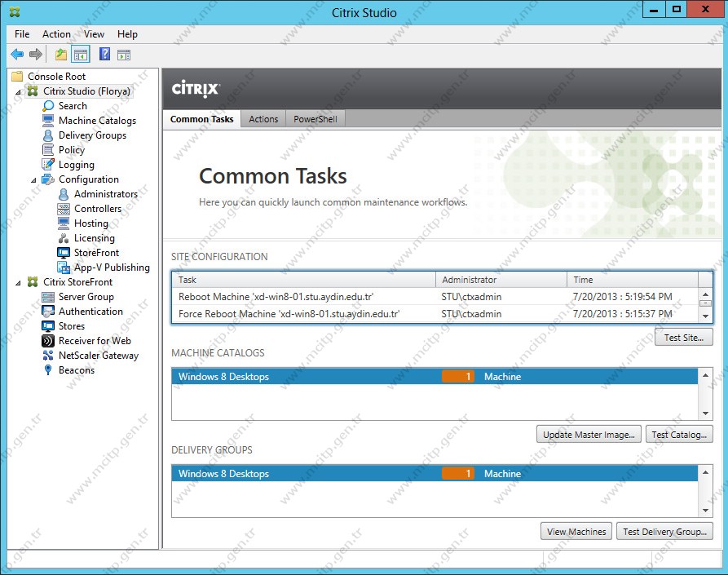Click the Logging icon

(x=48, y=165)
